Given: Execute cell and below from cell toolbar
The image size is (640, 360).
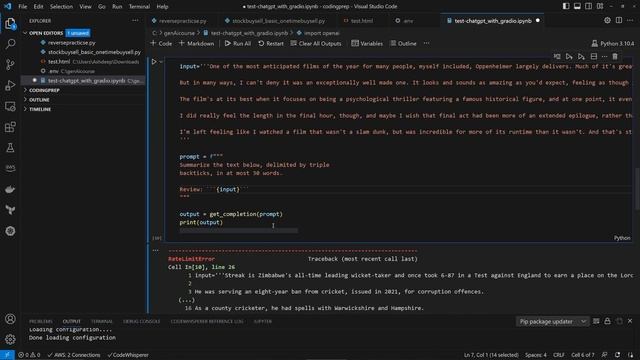Looking at the screenshot, I should (581, 56).
